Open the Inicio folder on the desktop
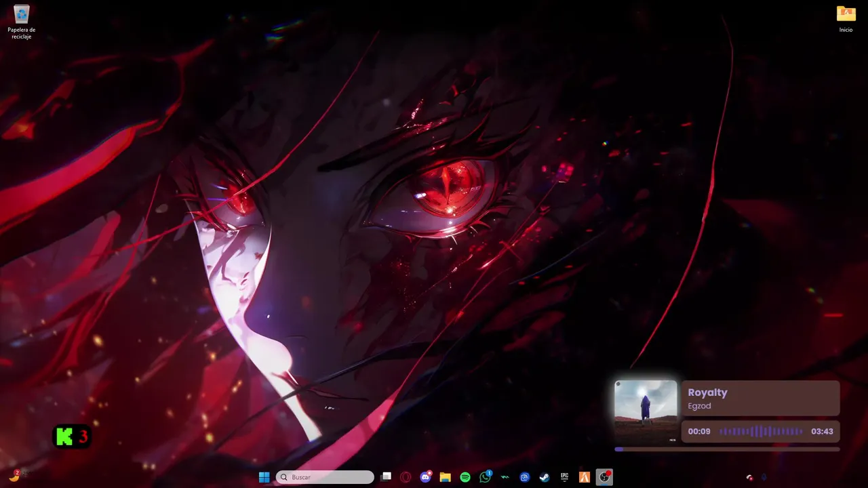 click(x=846, y=19)
